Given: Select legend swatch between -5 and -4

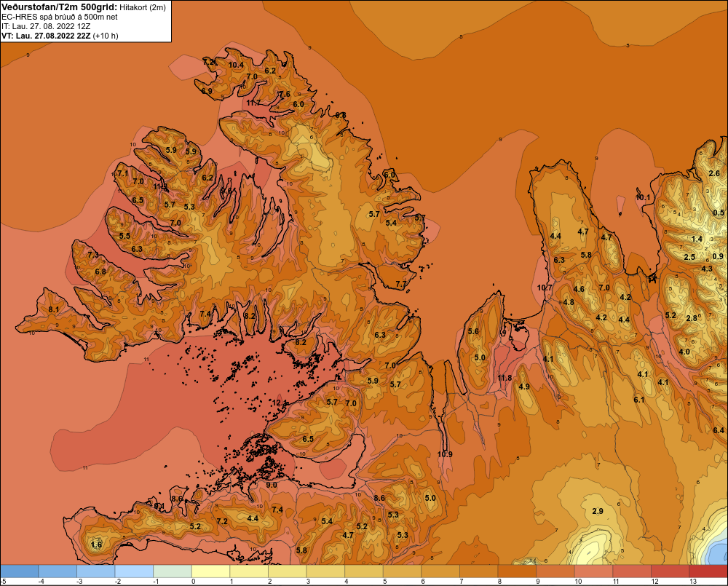Looking at the screenshot, I should [20, 571].
